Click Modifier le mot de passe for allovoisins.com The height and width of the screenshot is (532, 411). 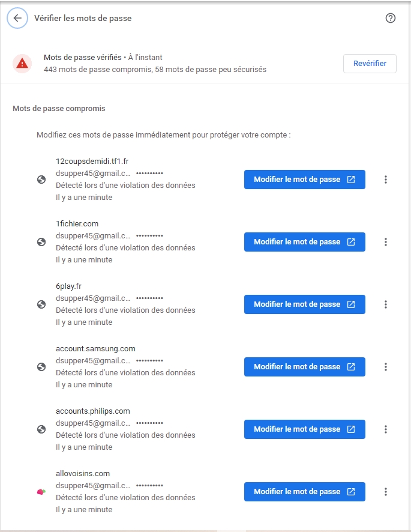(304, 492)
